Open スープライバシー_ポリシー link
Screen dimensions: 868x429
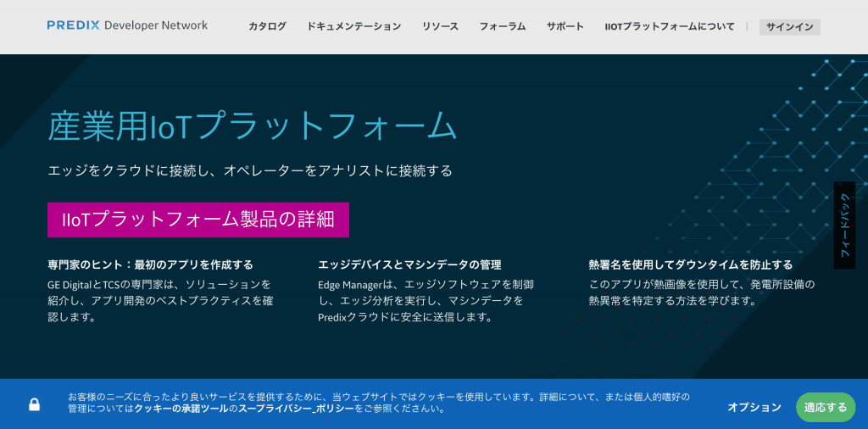coord(296,409)
